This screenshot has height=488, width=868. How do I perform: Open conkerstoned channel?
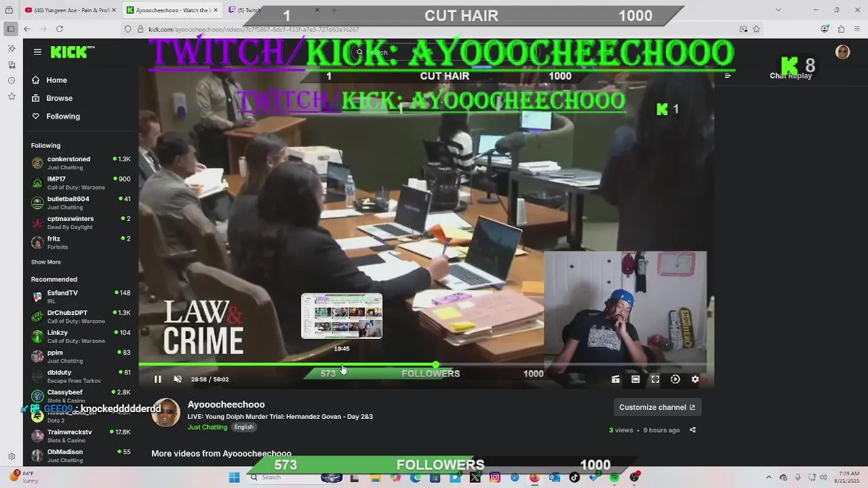pyautogui.click(x=80, y=163)
